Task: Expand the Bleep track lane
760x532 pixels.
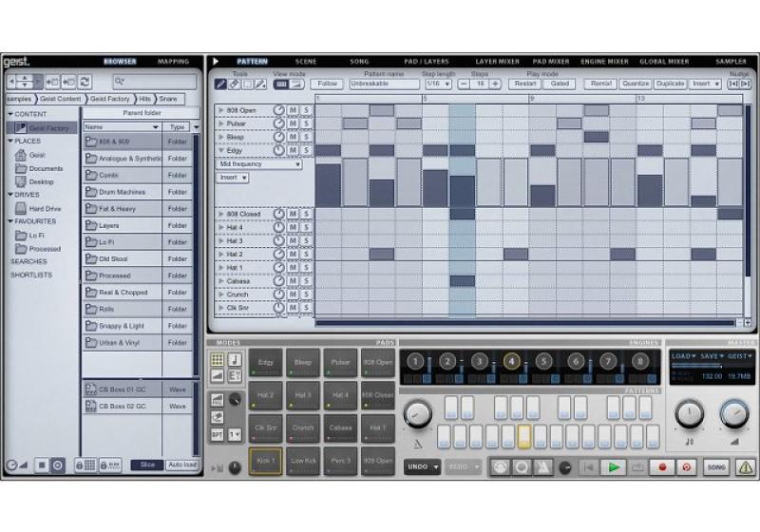Action: click(221, 137)
